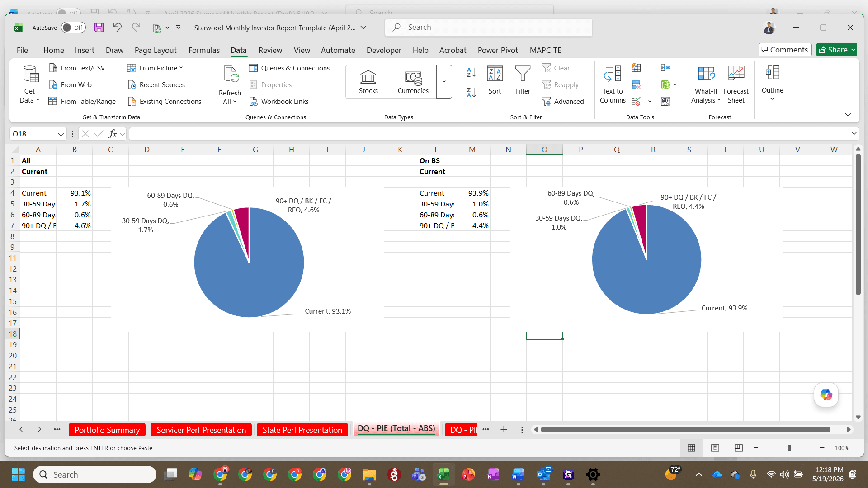Switch to Page Layout view
868x488 pixels.
(715, 448)
